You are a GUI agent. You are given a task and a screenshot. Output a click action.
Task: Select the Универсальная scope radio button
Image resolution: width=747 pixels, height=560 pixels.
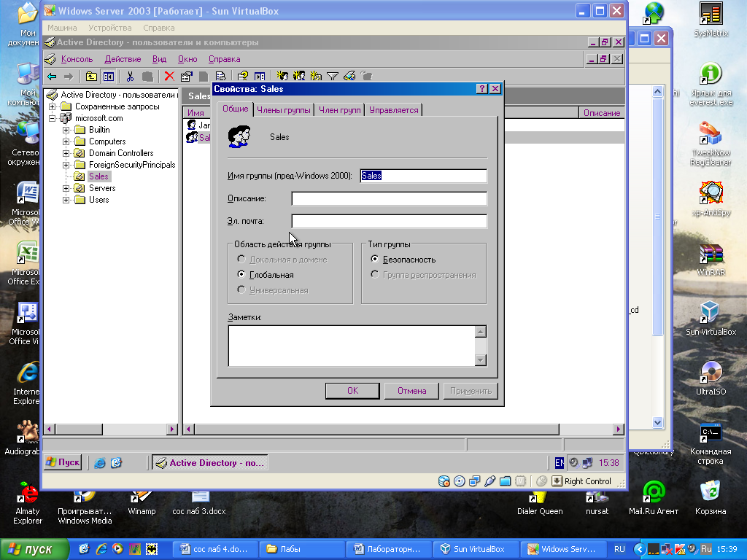241,289
